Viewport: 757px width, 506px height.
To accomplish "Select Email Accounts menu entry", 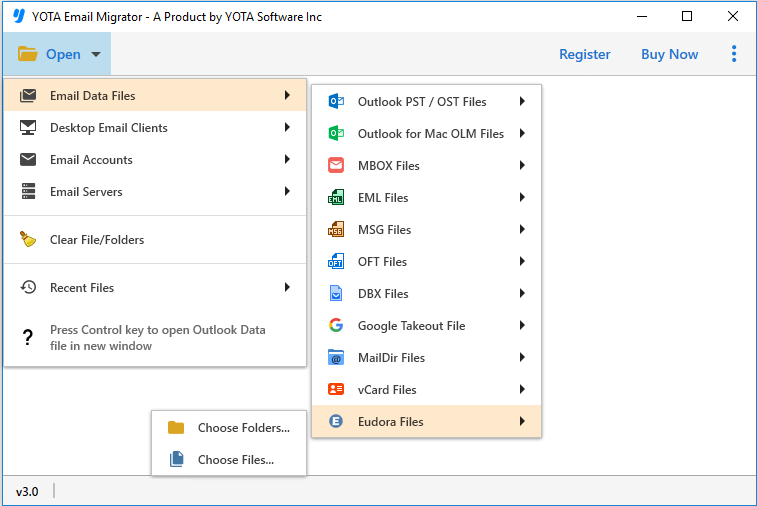I will (155, 159).
